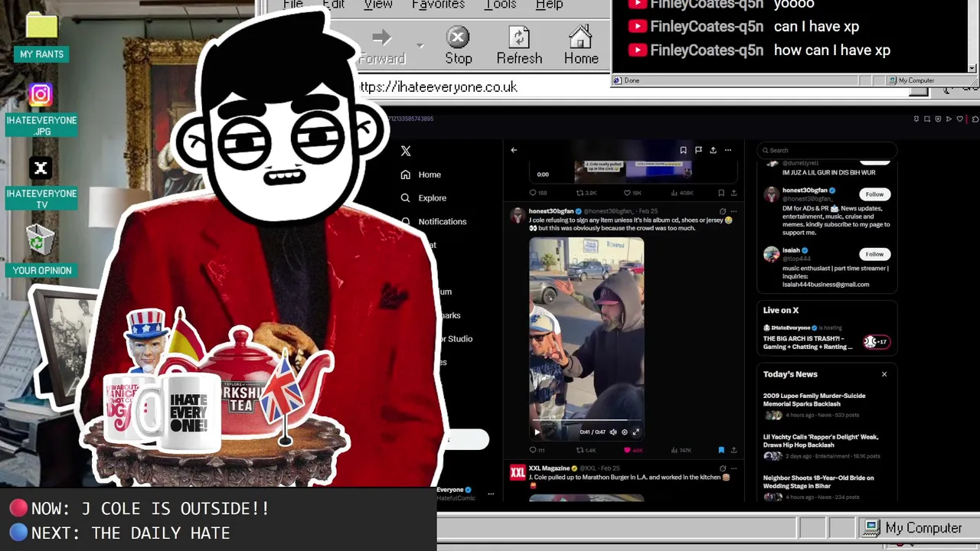Screen dimensions: 980x551
Task: Click the flag icon in post header bar
Action: tap(698, 150)
